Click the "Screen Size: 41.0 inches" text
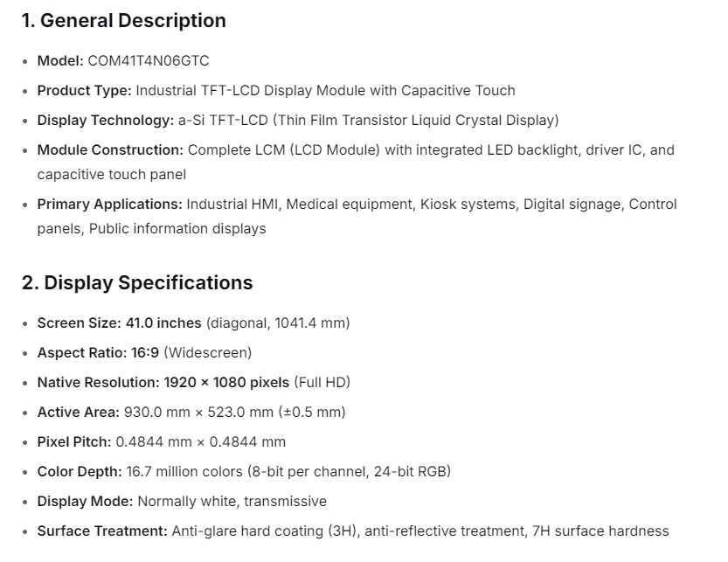 119,323
